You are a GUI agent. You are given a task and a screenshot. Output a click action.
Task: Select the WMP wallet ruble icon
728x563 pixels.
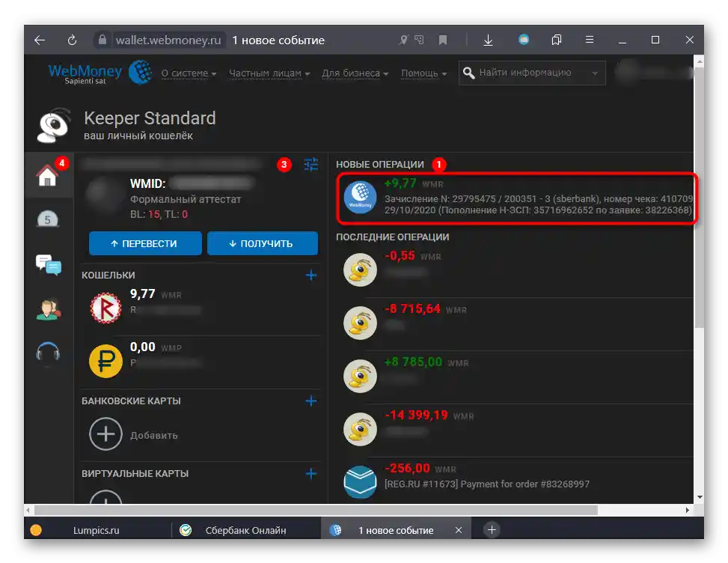[x=105, y=361]
